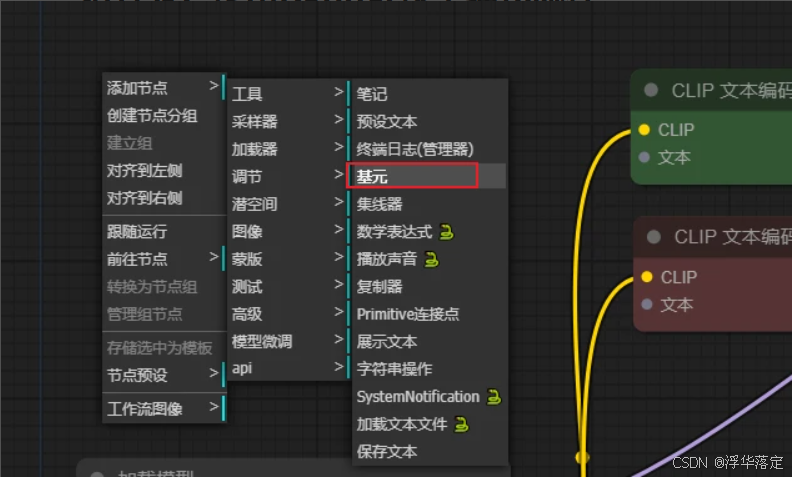
Task: Expand the 图像 category
Action: click(288, 231)
